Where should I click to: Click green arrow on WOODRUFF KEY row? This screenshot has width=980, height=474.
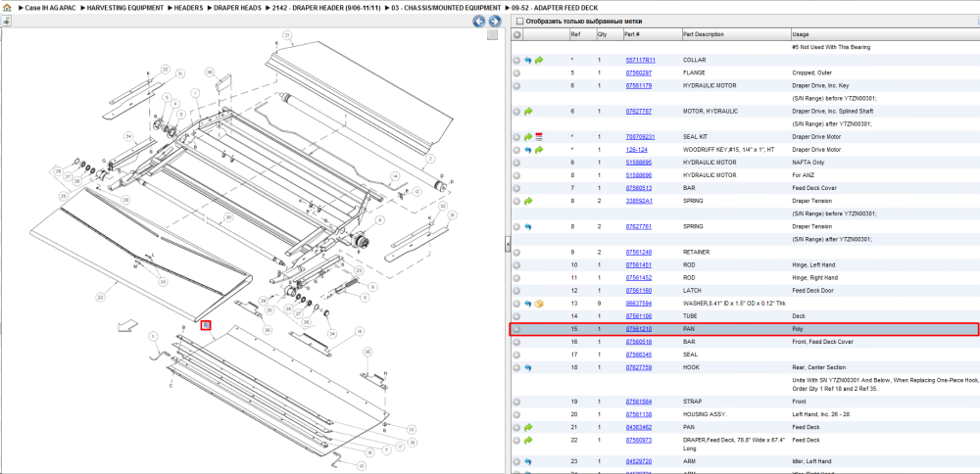pyautogui.click(x=539, y=150)
